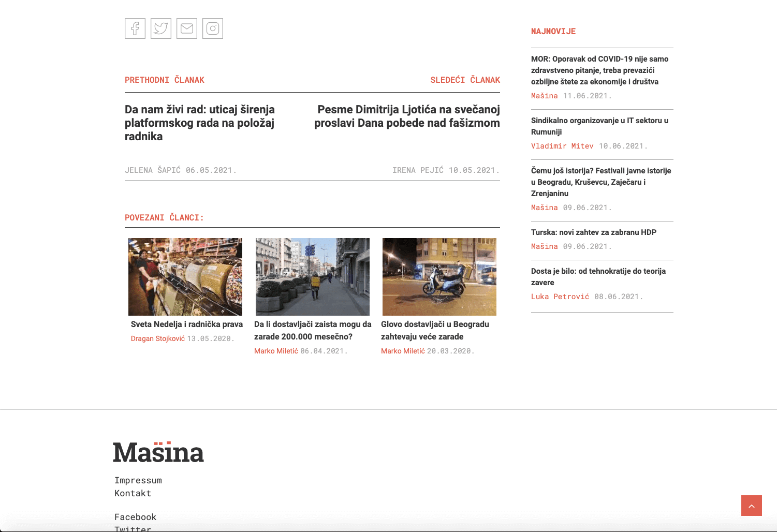This screenshot has width=777, height=532.
Task: Open Turska: novi zahtev za zabranu HDP
Action: (x=593, y=232)
